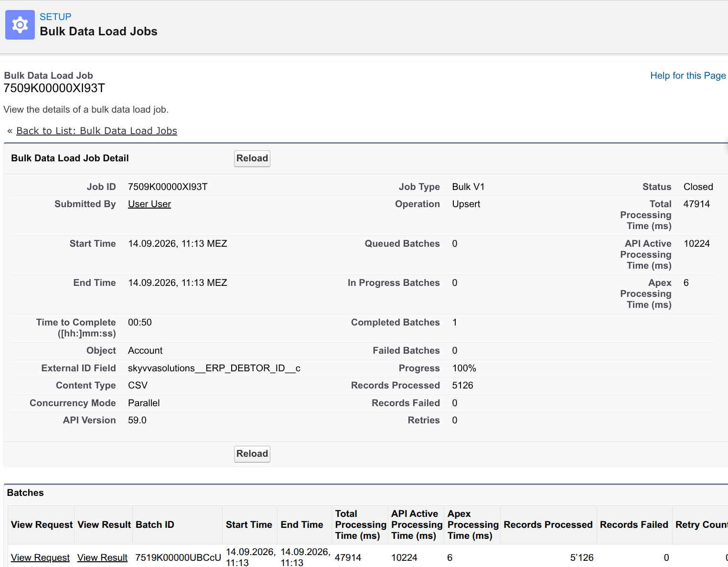Open the Help for this Page link
728x567 pixels.
(x=688, y=75)
